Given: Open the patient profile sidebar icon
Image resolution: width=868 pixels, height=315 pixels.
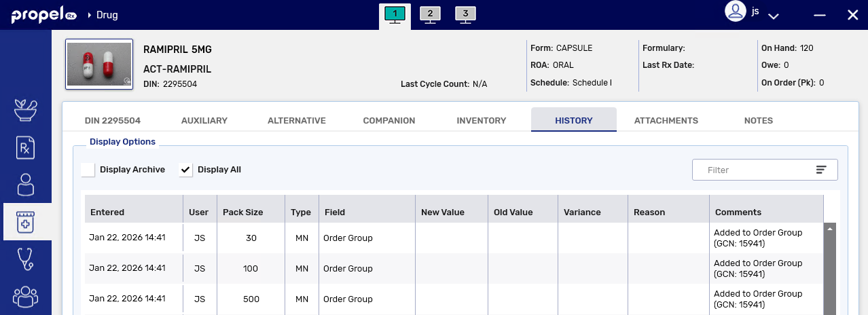Looking at the screenshot, I should pos(26,185).
